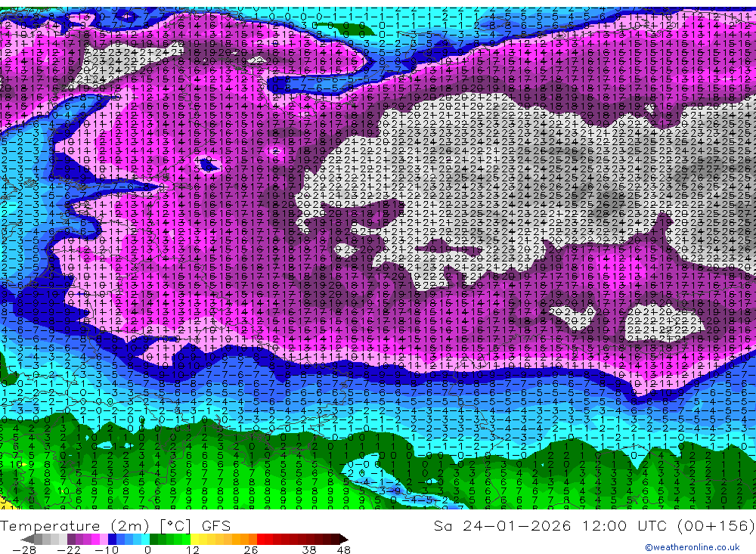Select the dark purple swatch above -22
The height and width of the screenshot is (554, 756).
(71, 540)
